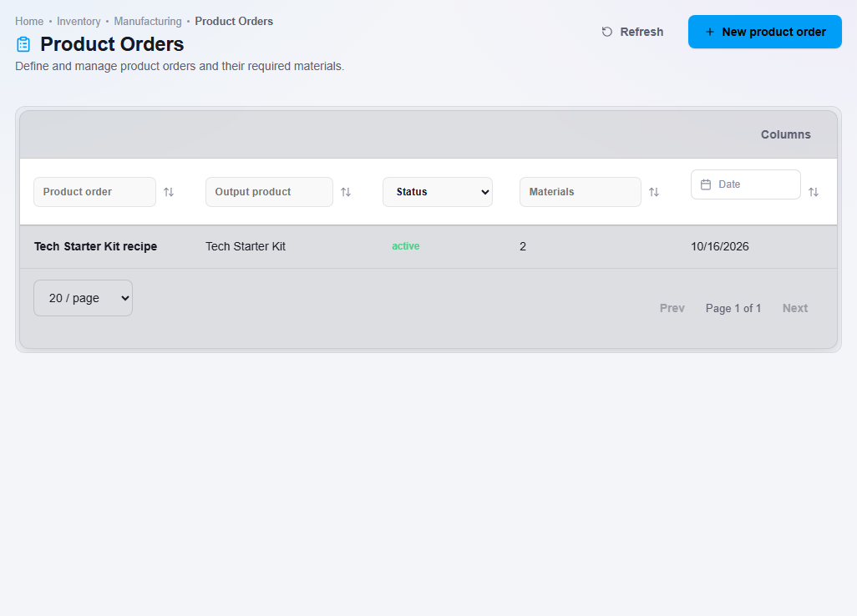The width and height of the screenshot is (857, 616).
Task: Click the plus icon in New product order
Action: (x=709, y=32)
